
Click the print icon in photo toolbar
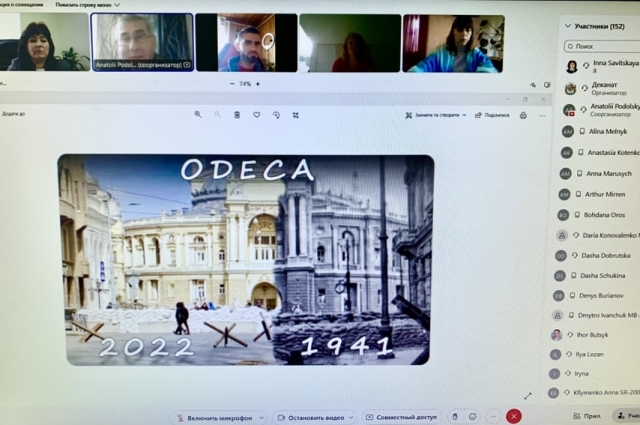coord(523,115)
